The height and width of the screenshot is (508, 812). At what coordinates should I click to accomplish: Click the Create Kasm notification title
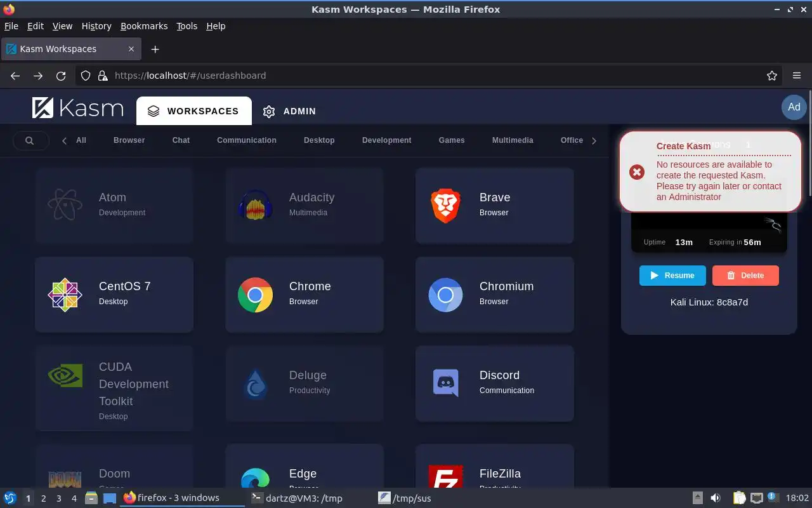(683, 146)
